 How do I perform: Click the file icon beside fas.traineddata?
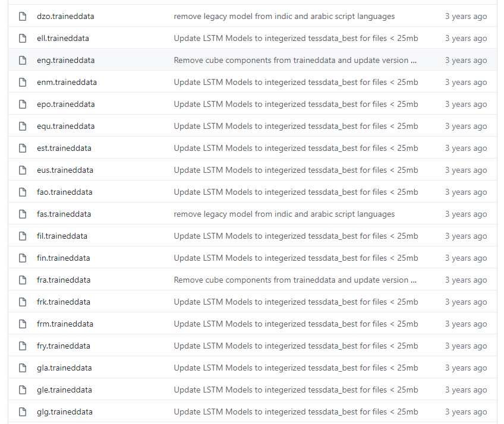point(23,214)
